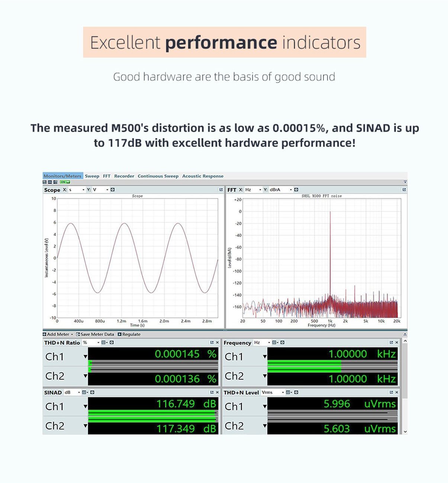The width and height of the screenshot is (448, 483).
Task: Click the Save Meter Data icon
Action: click(78, 334)
